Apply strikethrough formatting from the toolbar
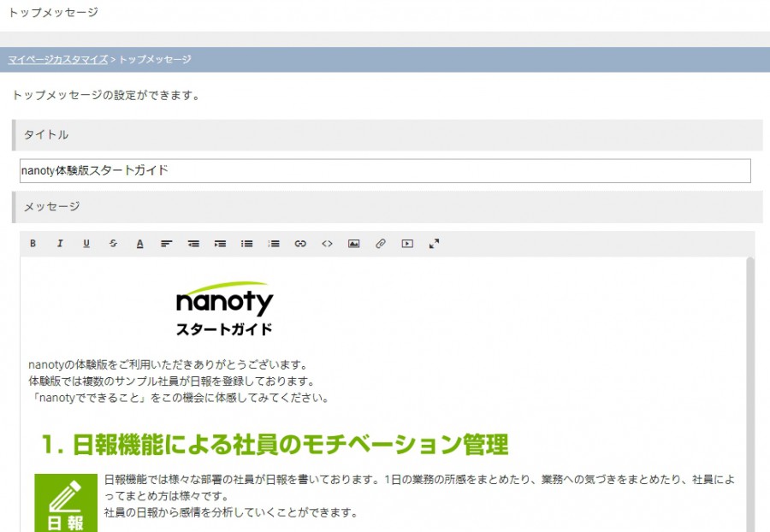This screenshot has height=532, width=770. tap(114, 244)
